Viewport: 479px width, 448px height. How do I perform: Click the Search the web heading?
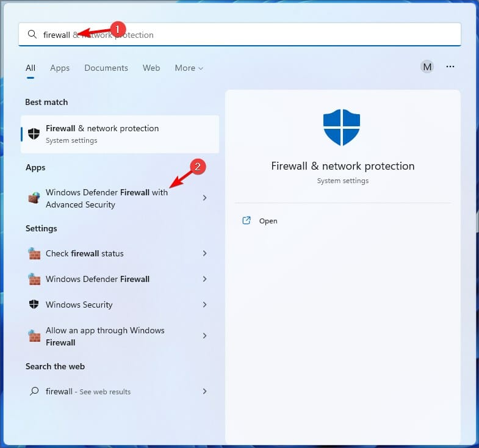tap(56, 366)
